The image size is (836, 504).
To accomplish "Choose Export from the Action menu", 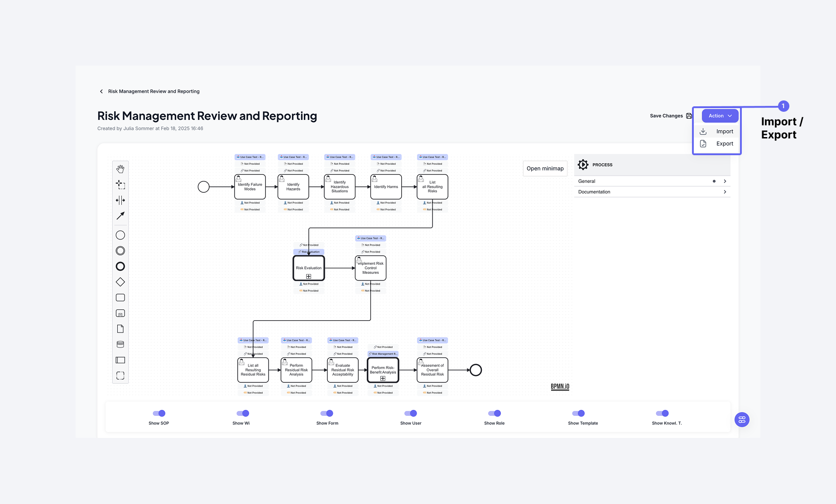I will point(725,143).
